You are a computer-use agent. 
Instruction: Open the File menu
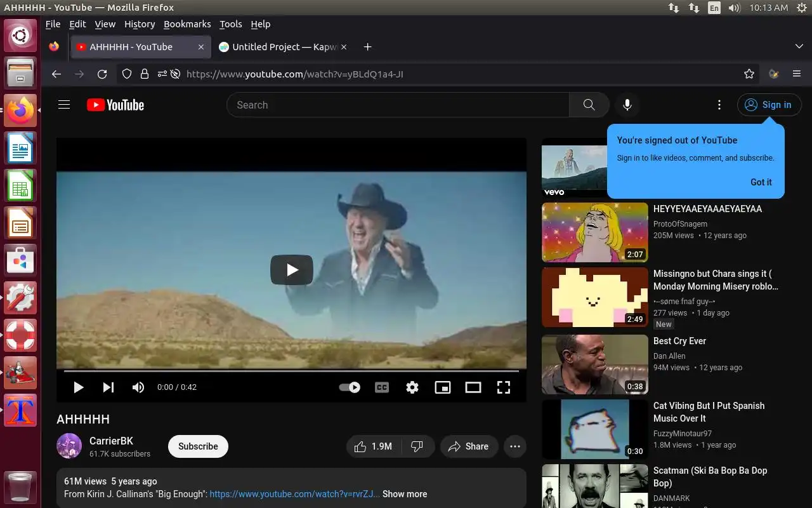[x=53, y=24]
